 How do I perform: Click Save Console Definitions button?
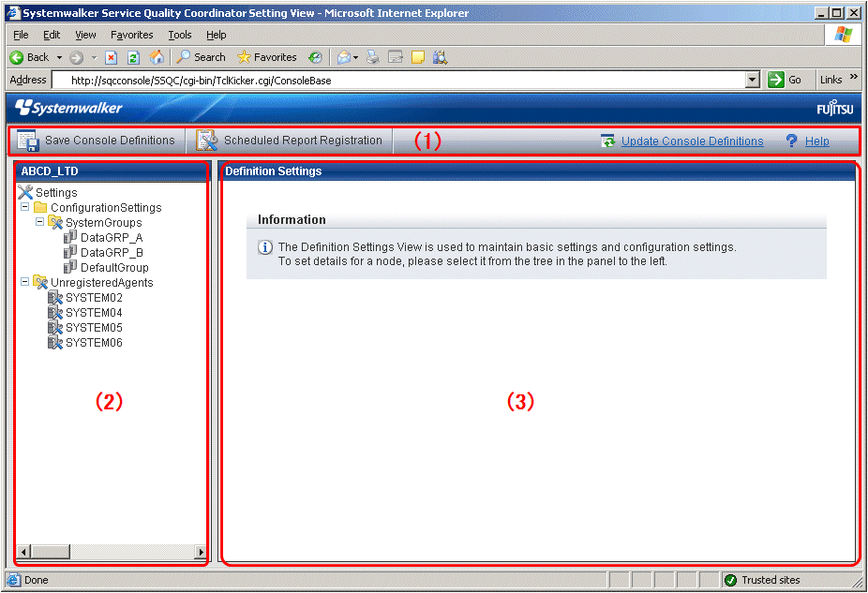point(97,141)
